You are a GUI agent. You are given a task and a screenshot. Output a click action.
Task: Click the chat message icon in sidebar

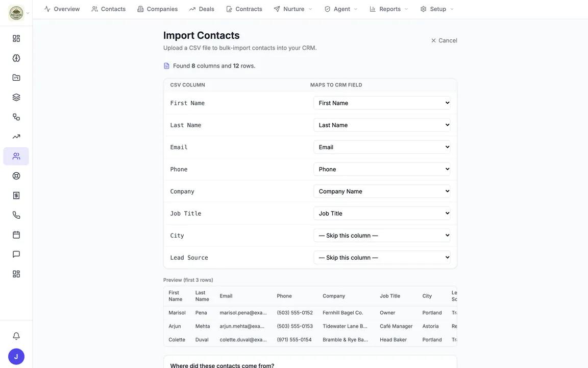[x=16, y=254]
